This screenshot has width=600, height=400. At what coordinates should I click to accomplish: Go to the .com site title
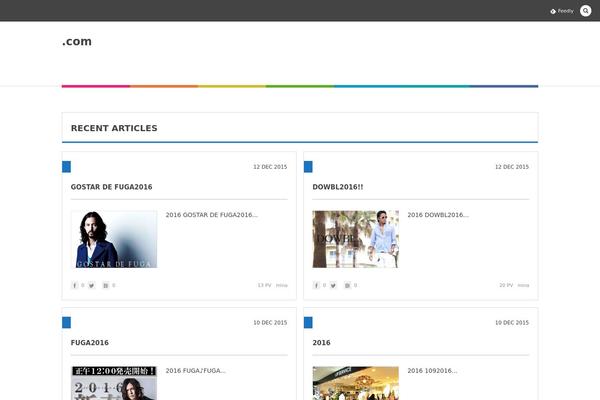tap(77, 41)
